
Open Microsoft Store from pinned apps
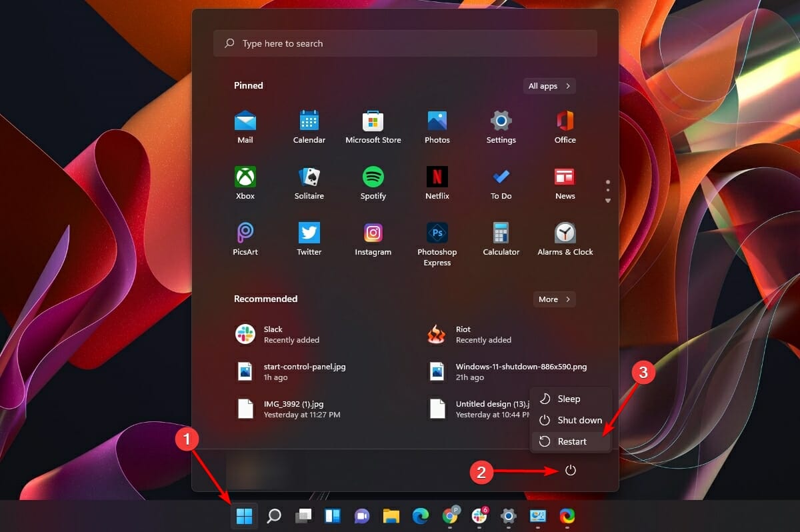(373, 127)
